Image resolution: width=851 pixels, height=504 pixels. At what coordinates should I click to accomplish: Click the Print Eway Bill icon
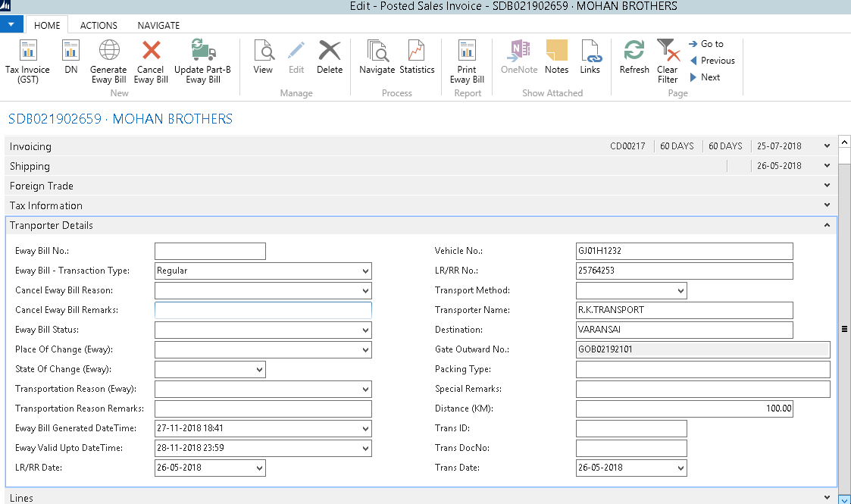tap(467, 52)
